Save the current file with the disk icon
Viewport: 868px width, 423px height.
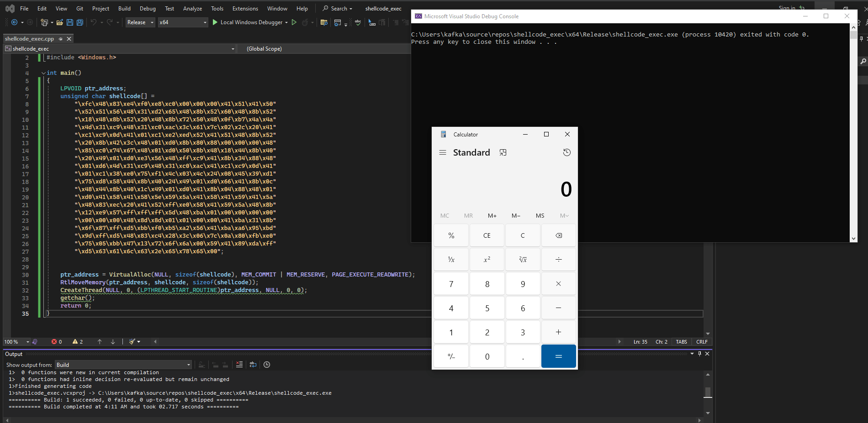point(70,22)
